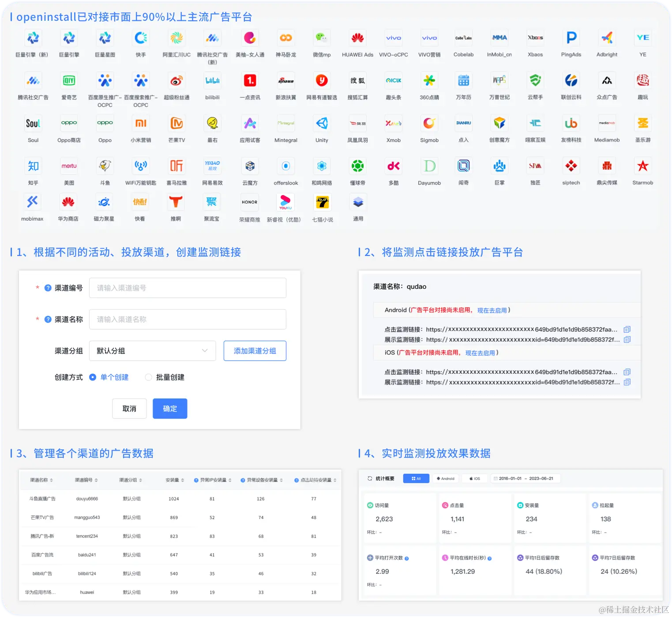Viewport: 672px width, 617px height.
Task: Click the help icon next to 平均打开次数
Action: point(407,558)
